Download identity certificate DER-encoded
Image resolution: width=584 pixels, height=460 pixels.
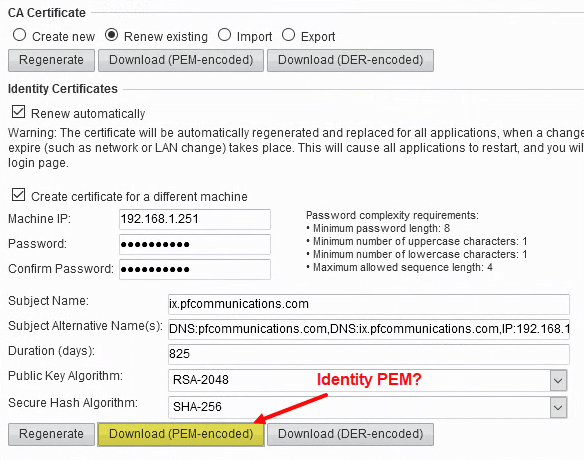[350, 434]
